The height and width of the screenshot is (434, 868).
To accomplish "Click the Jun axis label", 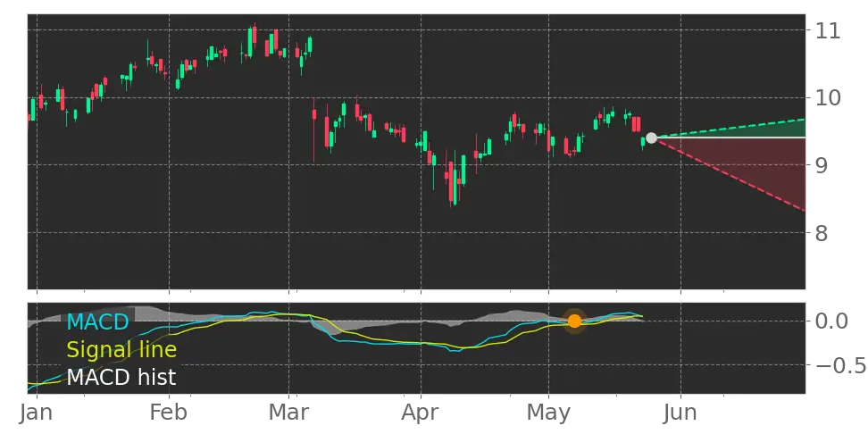I will (680, 413).
